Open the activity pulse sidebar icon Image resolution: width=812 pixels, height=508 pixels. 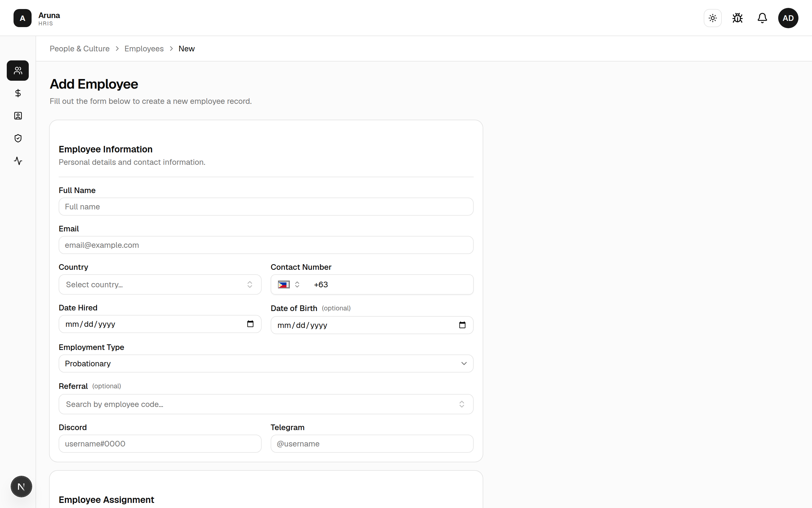(18, 161)
